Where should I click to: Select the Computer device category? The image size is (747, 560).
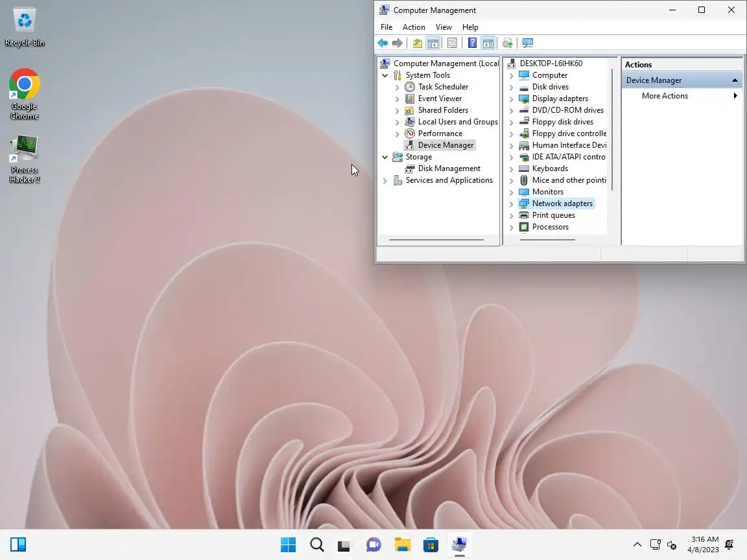(x=550, y=75)
